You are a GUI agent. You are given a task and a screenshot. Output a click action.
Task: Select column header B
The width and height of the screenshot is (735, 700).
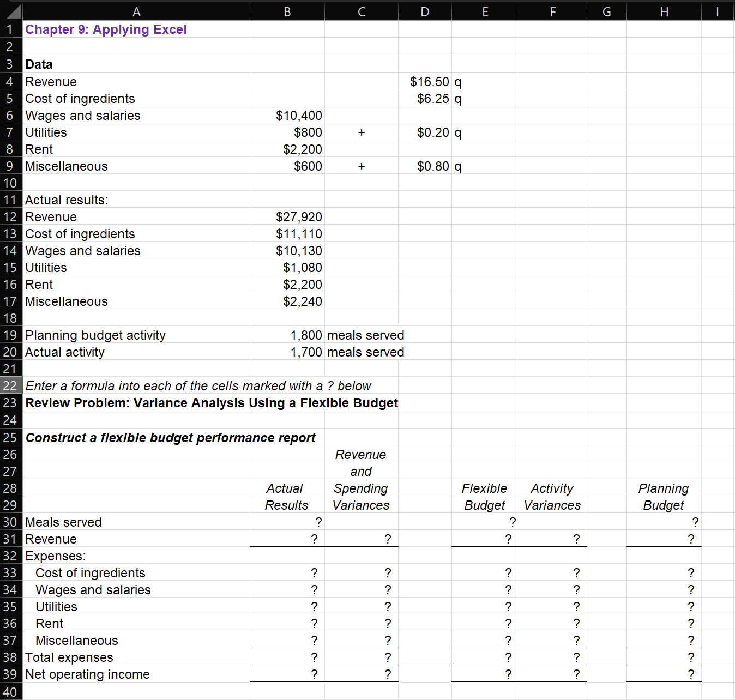(286, 11)
